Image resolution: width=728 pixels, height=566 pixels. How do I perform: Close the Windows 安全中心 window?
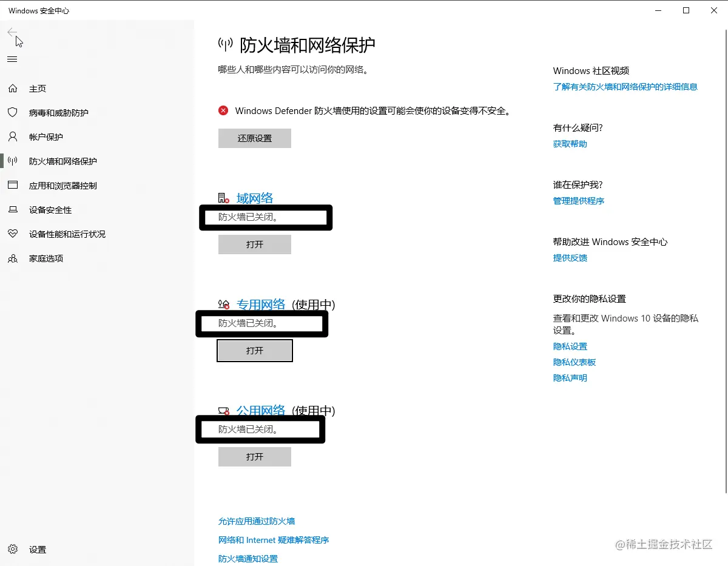point(714,10)
